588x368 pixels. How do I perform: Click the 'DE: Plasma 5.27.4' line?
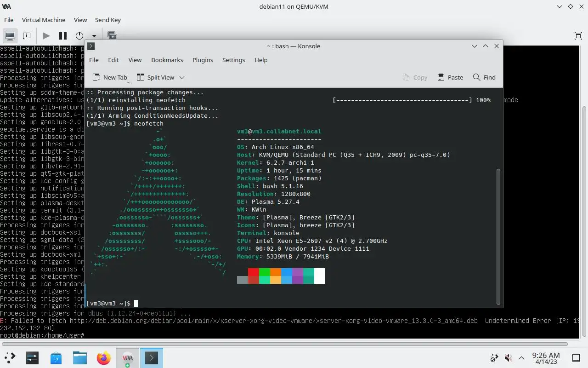coord(268,201)
